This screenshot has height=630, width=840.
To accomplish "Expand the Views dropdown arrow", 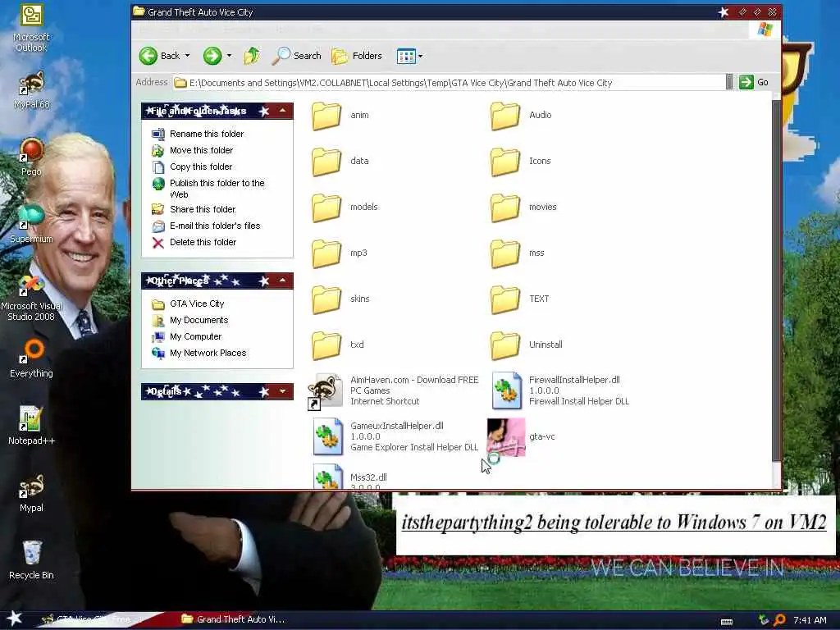I will coord(421,57).
